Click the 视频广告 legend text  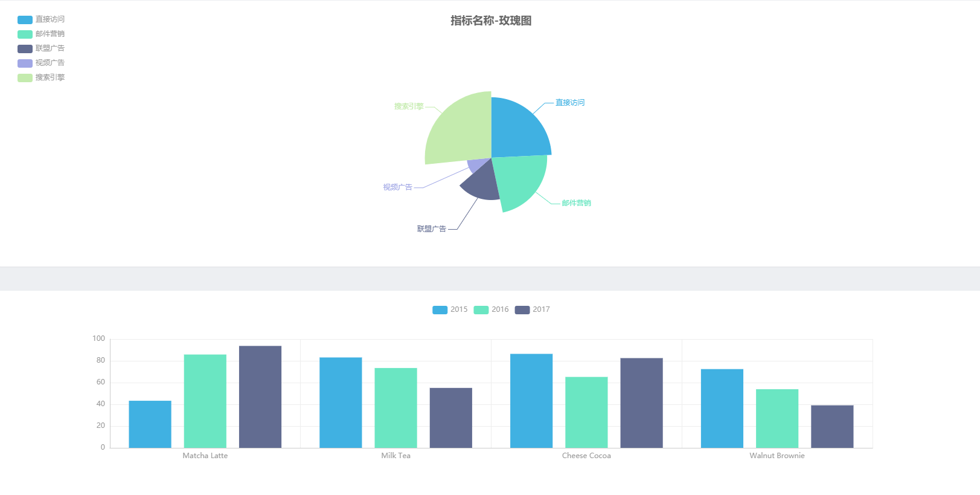point(50,63)
